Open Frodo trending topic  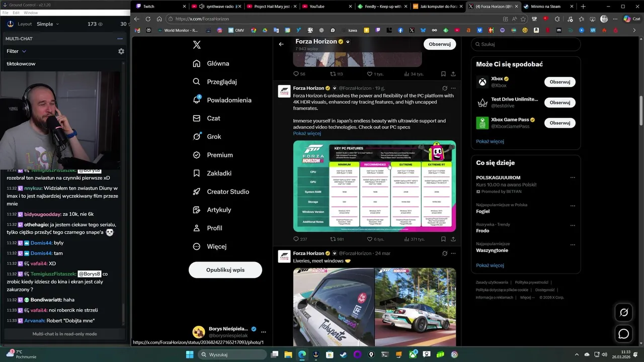pos(482,231)
